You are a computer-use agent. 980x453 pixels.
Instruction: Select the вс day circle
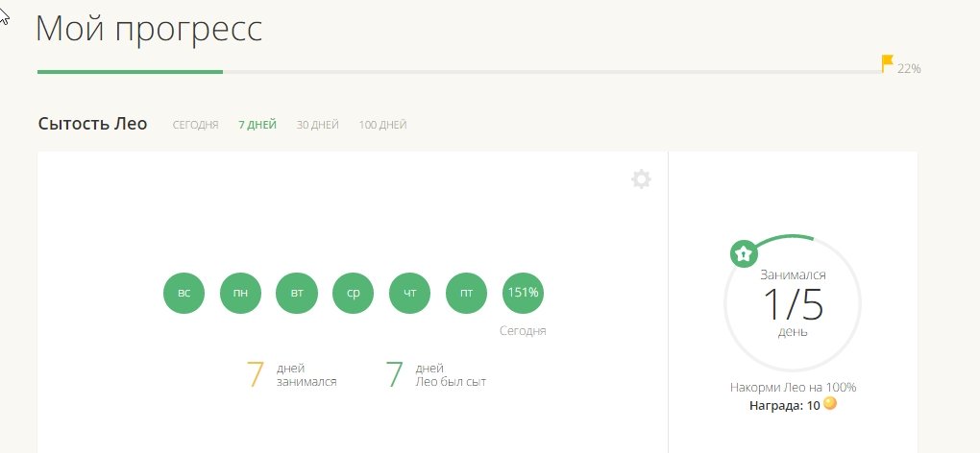(x=184, y=294)
